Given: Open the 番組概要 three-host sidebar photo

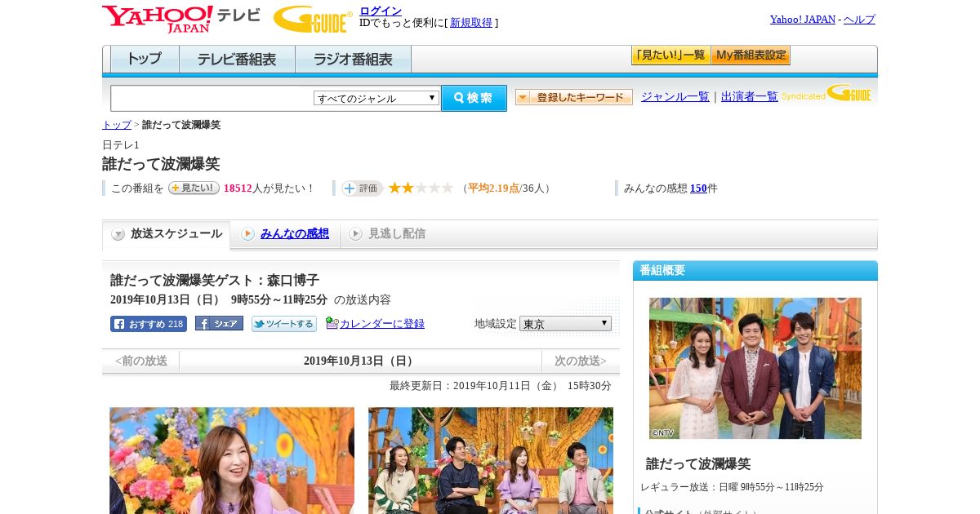Looking at the screenshot, I should (x=755, y=369).
